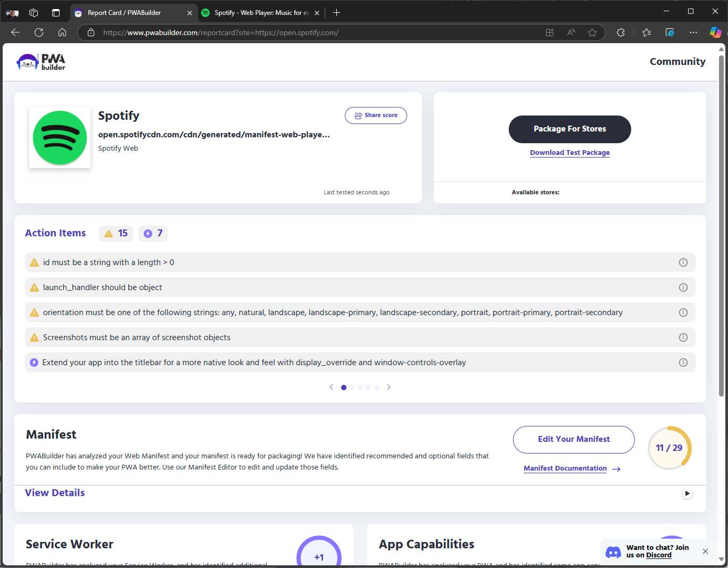This screenshot has height=568, width=728.
Task: Go back to the previous page
Action: click(x=15, y=32)
